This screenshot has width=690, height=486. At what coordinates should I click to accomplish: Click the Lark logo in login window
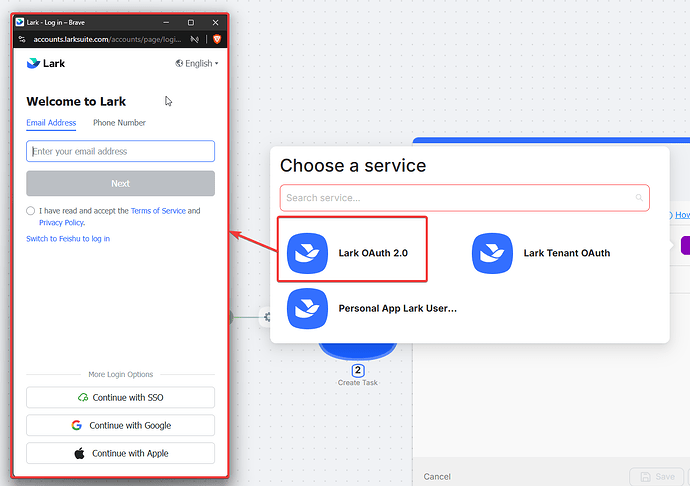coord(46,63)
